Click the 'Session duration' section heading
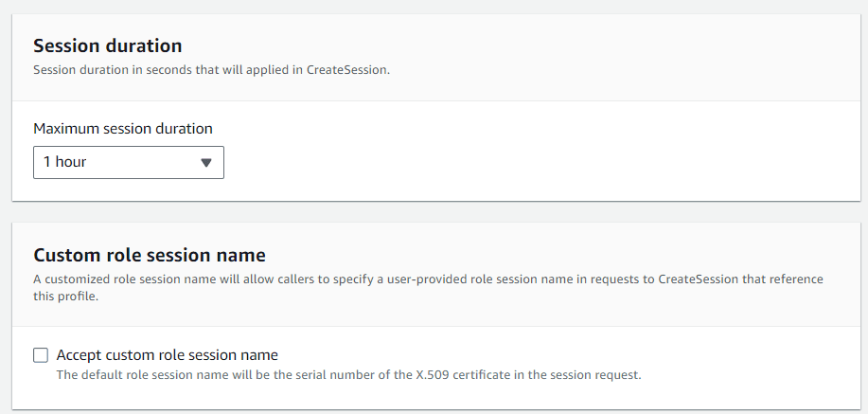The image size is (868, 414). (107, 45)
